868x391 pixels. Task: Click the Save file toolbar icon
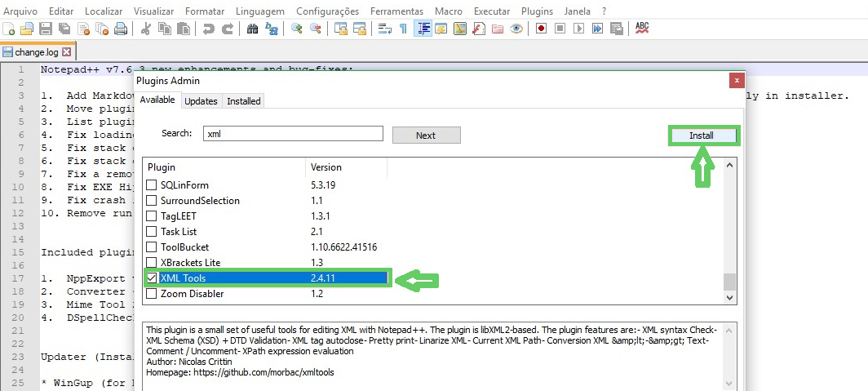46,29
